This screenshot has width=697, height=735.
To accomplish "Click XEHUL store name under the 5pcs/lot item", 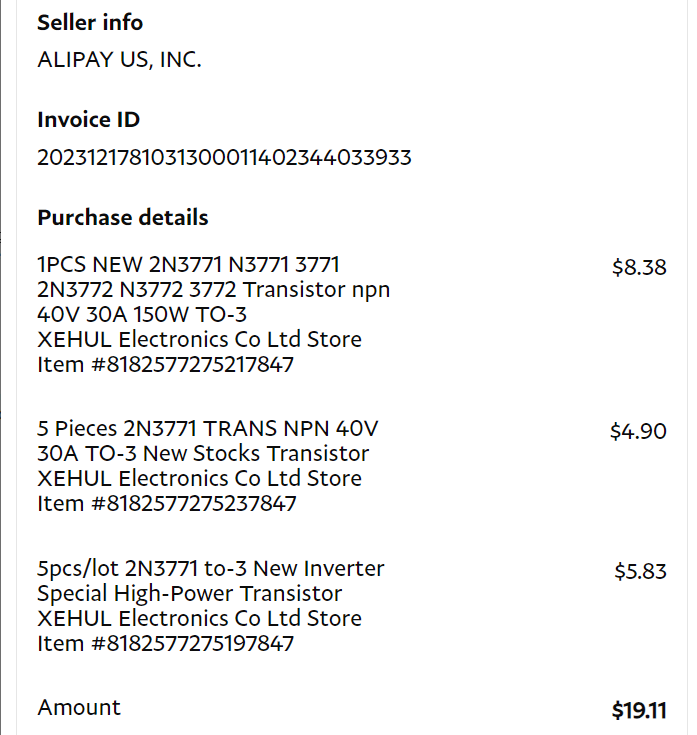I will (199, 619).
